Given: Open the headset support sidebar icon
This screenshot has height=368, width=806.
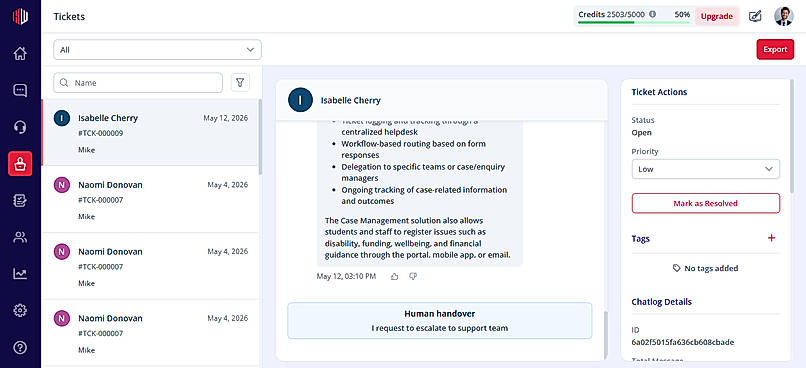Looking at the screenshot, I should click(20, 127).
